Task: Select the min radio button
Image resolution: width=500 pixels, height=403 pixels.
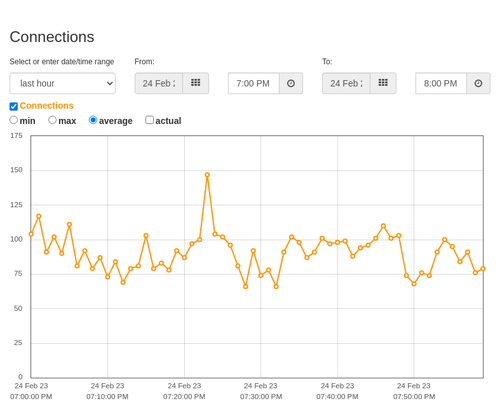Action: coord(14,120)
